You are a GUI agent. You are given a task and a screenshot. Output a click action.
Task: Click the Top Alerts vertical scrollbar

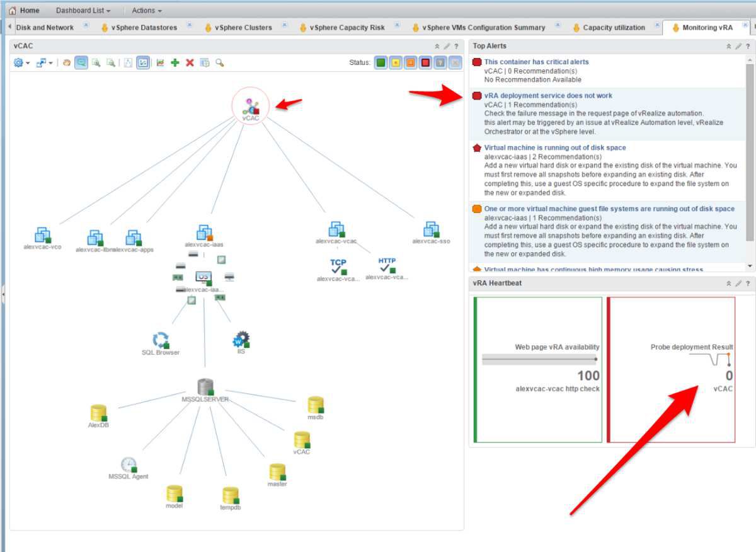coord(750,152)
